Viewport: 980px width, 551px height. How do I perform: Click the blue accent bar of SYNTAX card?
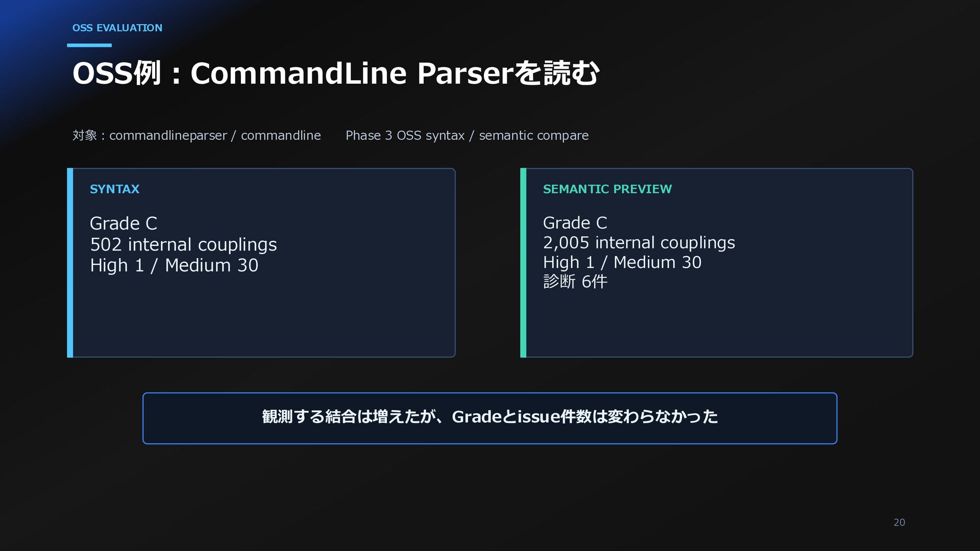tap(70, 263)
